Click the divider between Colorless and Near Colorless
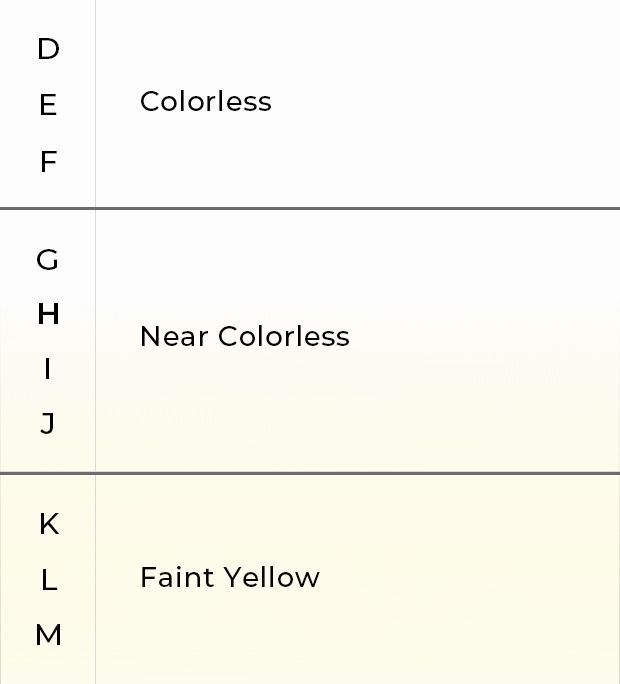 pyautogui.click(x=310, y=209)
